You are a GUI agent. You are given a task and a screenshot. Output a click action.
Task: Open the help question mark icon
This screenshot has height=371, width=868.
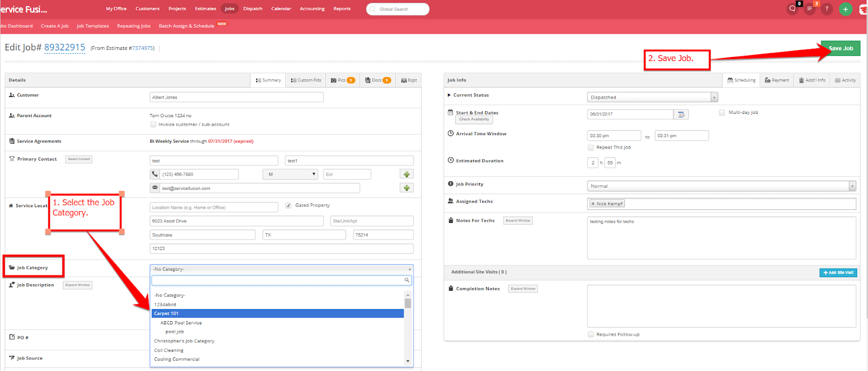[x=827, y=9]
